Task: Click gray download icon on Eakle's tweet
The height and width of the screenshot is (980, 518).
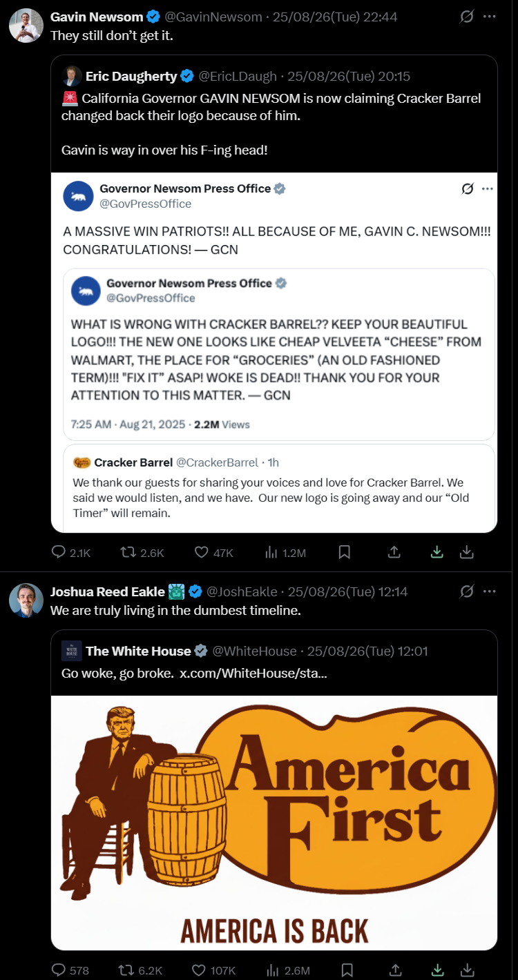Action: click(467, 970)
